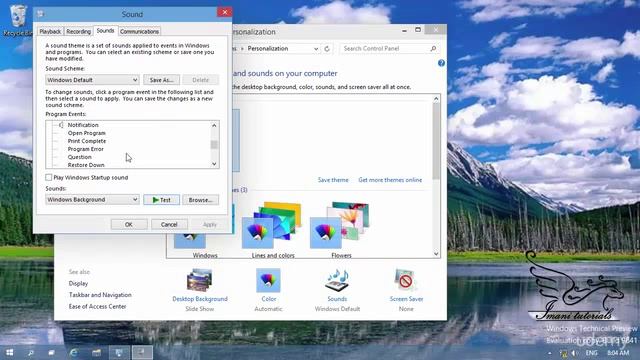Select Print Complete event
The image size is (640, 360).
pyautogui.click(x=87, y=141)
